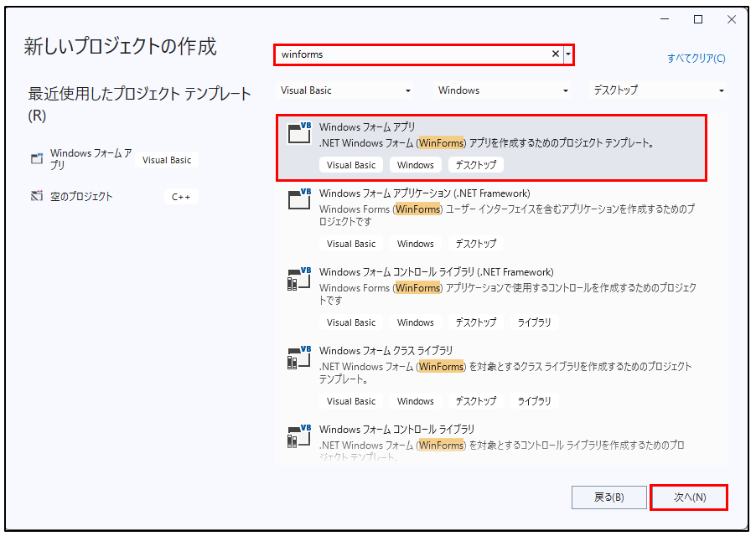Click the ライブラリ tag on クラス ライブラリ template
This screenshot has width=756, height=536.
(x=534, y=401)
